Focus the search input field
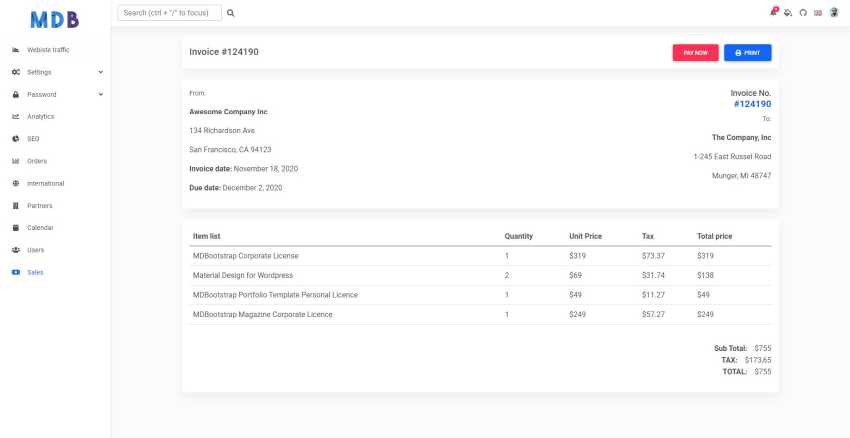This screenshot has height=438, width=850. (x=170, y=12)
